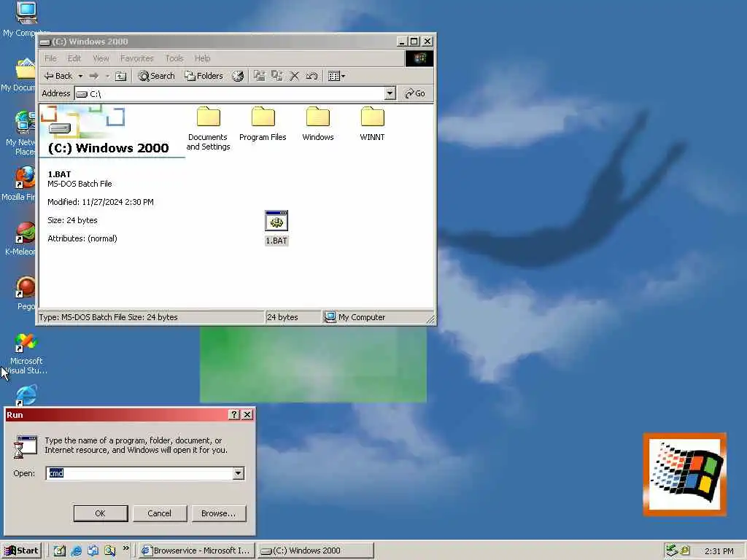747x560 pixels.
Task: Click the Go button
Action: (x=414, y=93)
